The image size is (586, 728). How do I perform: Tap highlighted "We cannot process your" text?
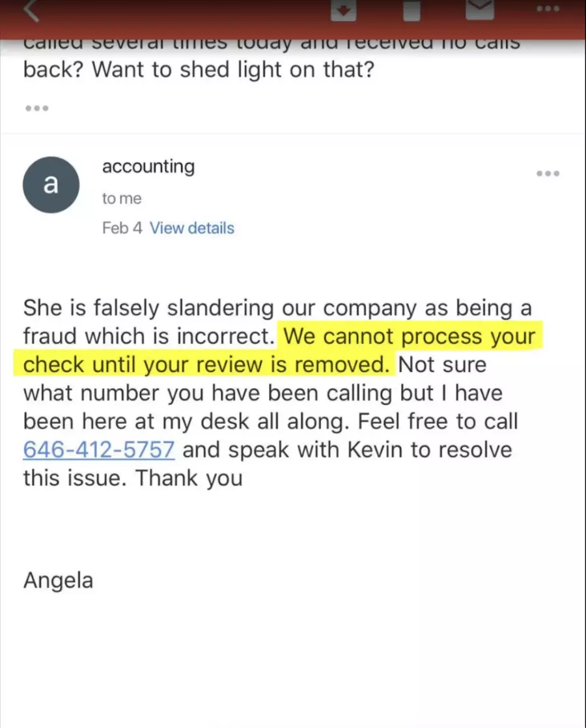[x=410, y=337]
